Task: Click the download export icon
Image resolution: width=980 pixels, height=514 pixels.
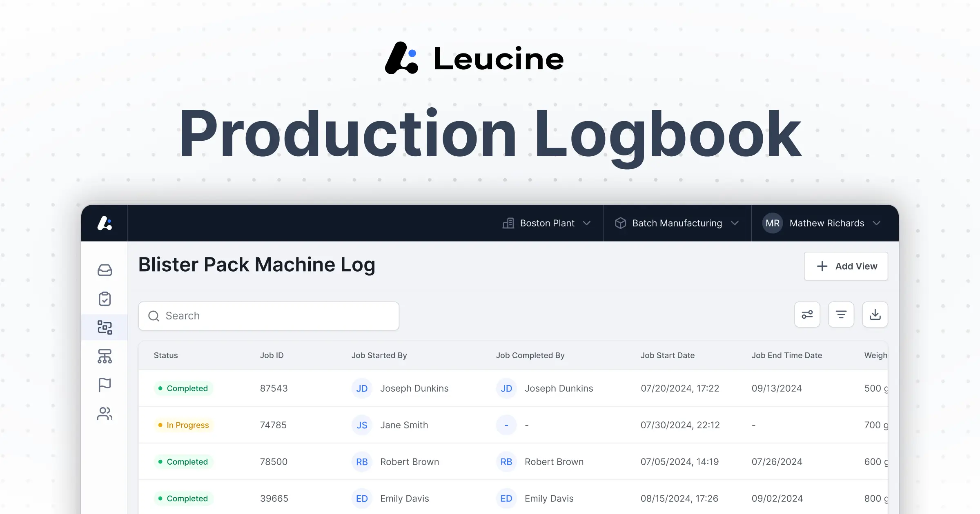Action: [875, 315]
